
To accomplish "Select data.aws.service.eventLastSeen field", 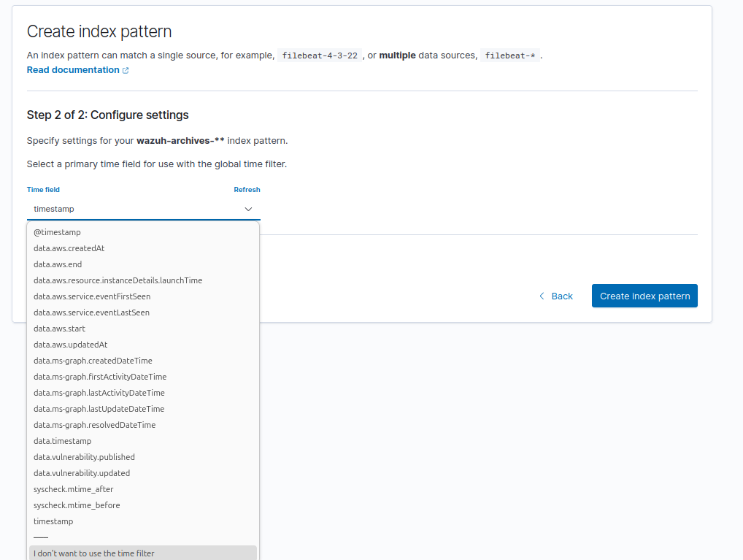I will click(x=91, y=312).
